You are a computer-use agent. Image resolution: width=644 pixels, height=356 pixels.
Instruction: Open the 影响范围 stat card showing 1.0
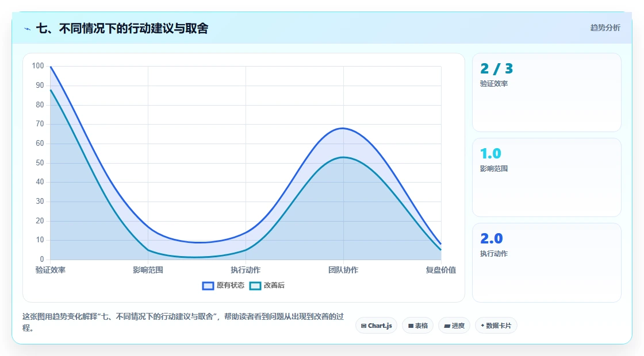click(547, 177)
